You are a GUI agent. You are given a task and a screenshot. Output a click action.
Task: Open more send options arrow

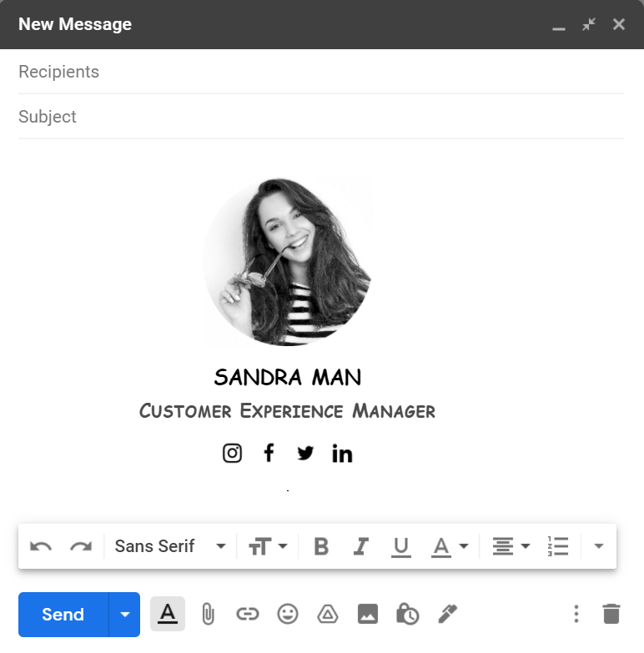125,615
